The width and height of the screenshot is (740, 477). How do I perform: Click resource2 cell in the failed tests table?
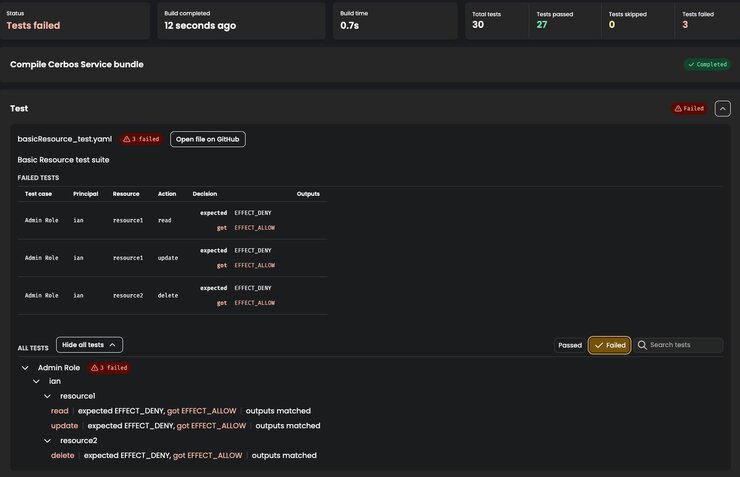[x=128, y=295]
